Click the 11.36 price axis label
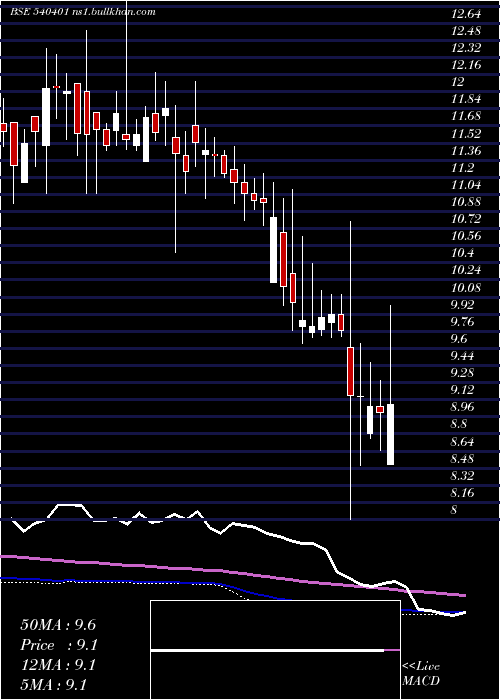Viewport: 500px width, 700px height. click(x=466, y=150)
